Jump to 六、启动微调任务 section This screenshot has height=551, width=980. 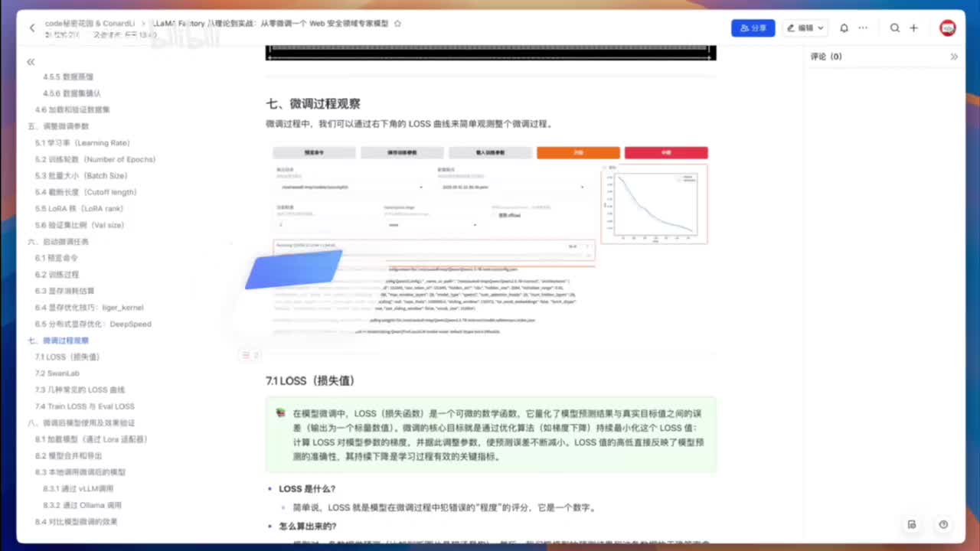pyautogui.click(x=58, y=242)
